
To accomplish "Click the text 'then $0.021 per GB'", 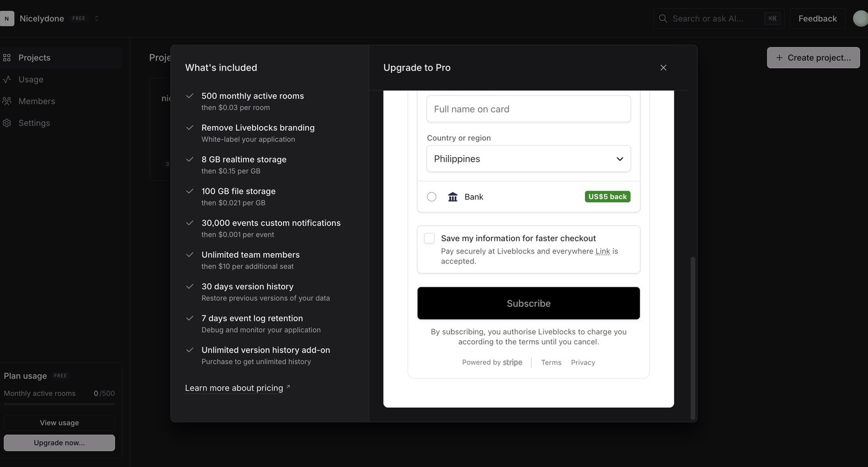I will [x=233, y=203].
